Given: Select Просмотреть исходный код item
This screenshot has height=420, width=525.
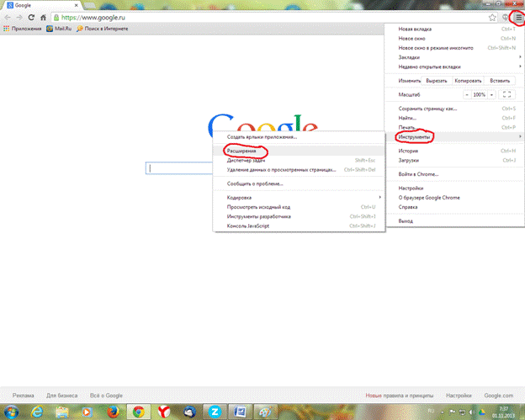Looking at the screenshot, I should coord(299,207).
